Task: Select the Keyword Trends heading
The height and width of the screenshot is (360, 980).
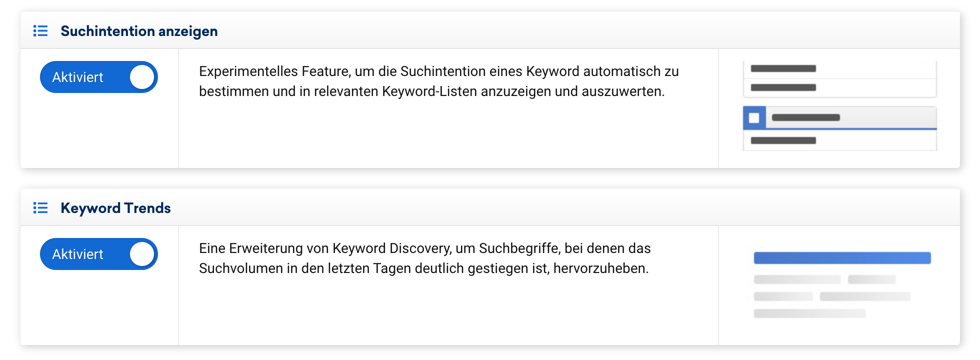Action: [x=115, y=208]
